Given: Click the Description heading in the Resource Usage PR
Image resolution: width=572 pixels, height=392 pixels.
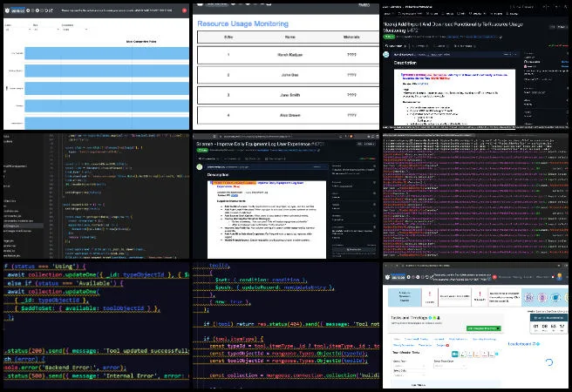Looking at the screenshot, I should coord(405,63).
